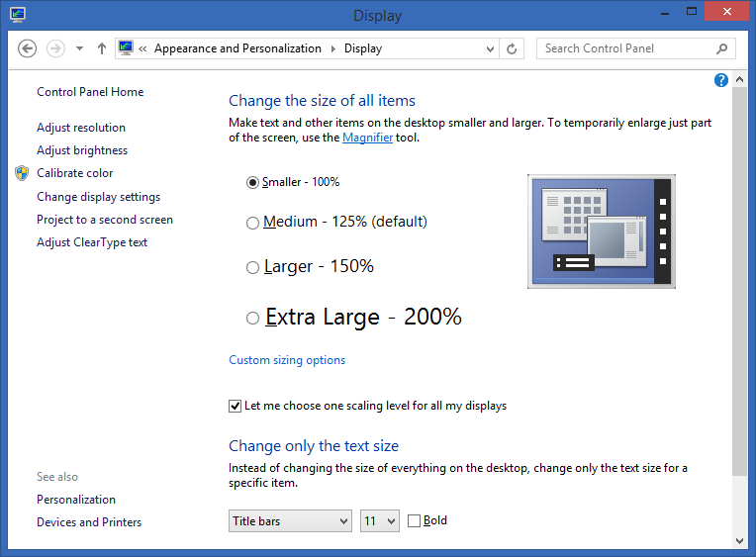Select the Display breadcrumb item
Viewport: 756px width, 557px height.
tap(363, 48)
